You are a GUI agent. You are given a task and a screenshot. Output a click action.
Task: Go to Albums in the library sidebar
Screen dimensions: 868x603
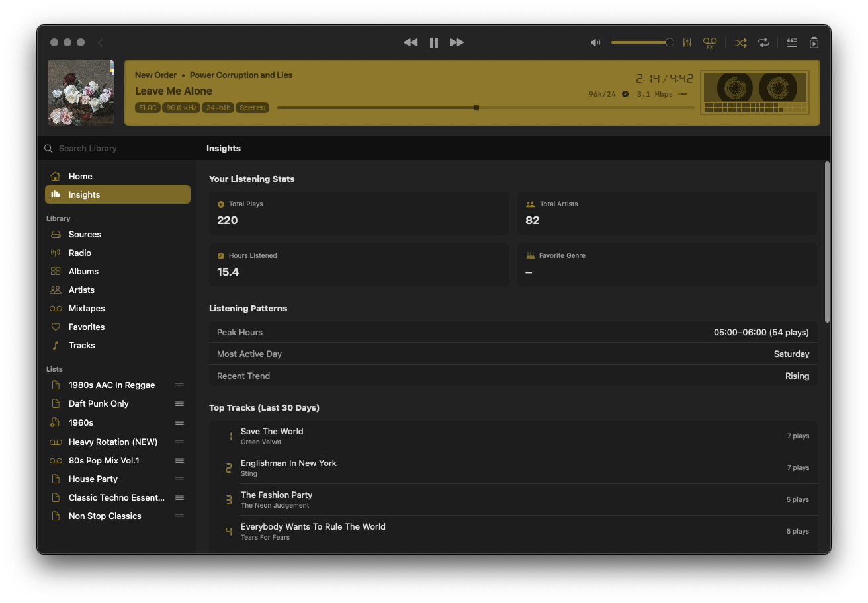coord(83,271)
